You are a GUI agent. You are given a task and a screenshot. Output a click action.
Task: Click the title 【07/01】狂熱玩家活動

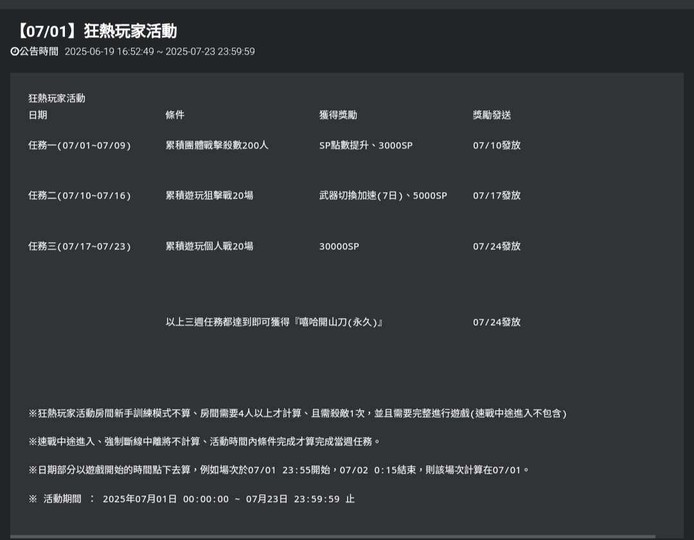96,31
